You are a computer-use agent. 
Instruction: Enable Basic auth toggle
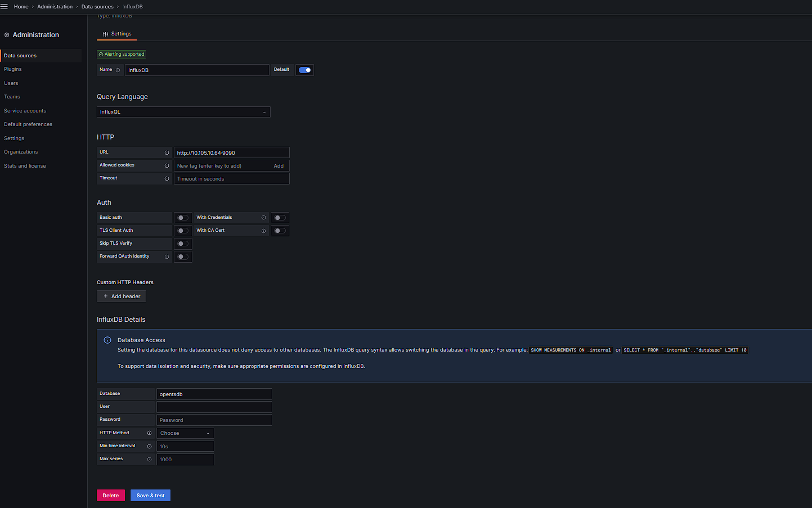[x=183, y=218]
